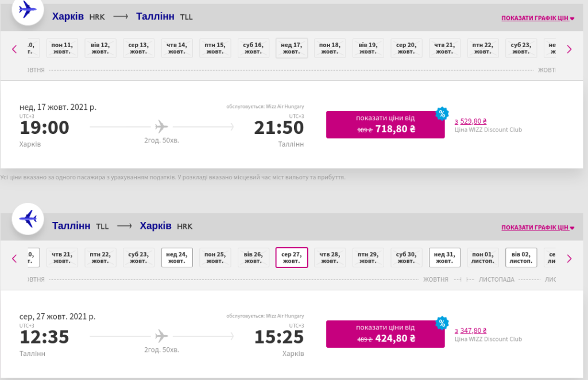Select outbound date нед 17 жовт.
This screenshot has height=380, width=588.
pos(292,48)
